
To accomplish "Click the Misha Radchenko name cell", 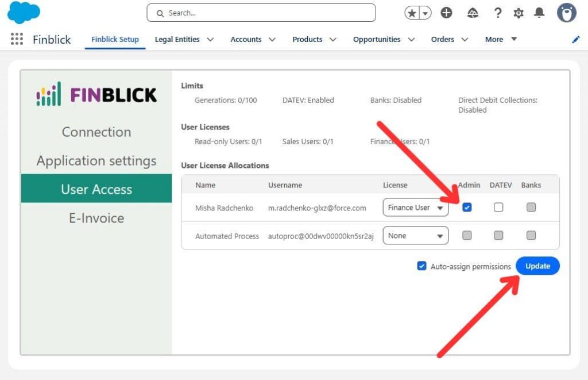I will [x=224, y=208].
